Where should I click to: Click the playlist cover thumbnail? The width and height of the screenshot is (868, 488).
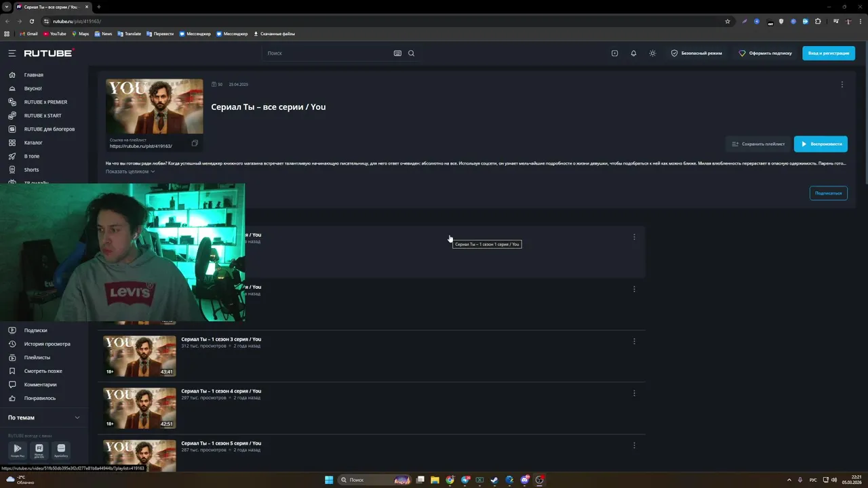coord(154,106)
